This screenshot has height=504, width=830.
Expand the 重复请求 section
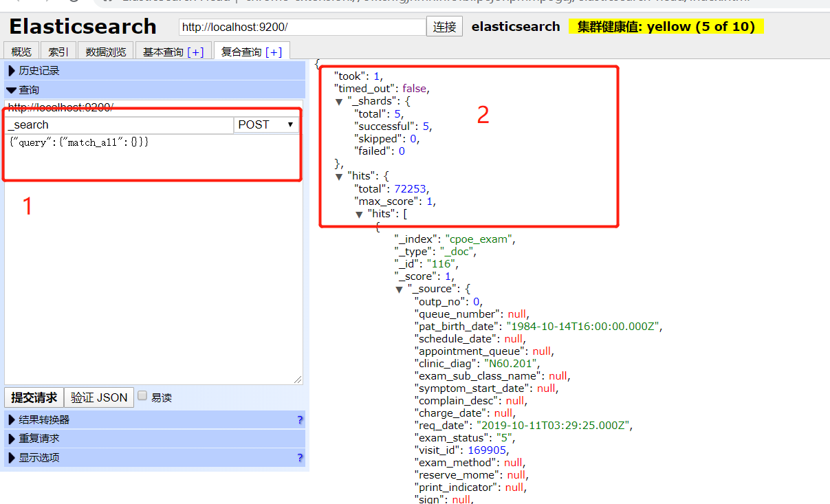point(155,439)
